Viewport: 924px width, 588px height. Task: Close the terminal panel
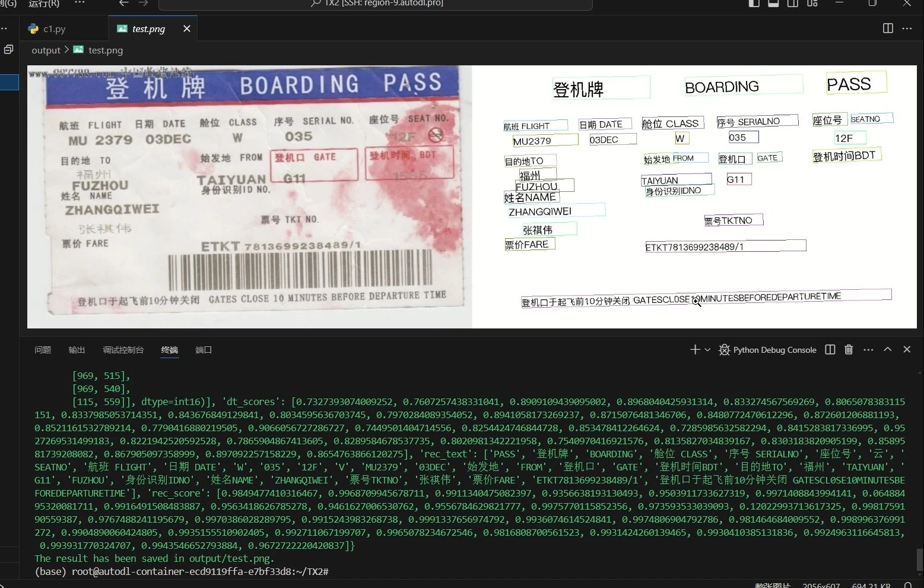[x=907, y=349]
